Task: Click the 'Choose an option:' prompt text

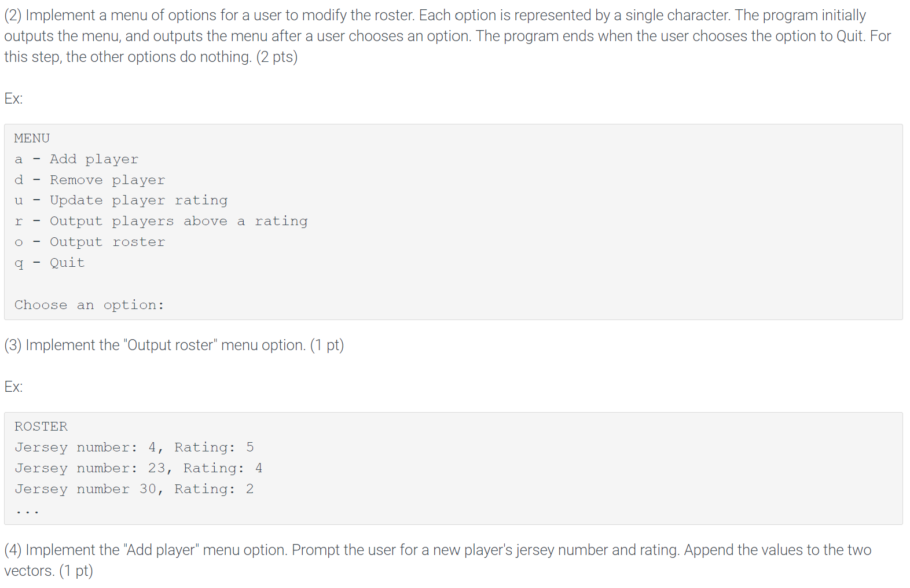Action: (x=89, y=305)
